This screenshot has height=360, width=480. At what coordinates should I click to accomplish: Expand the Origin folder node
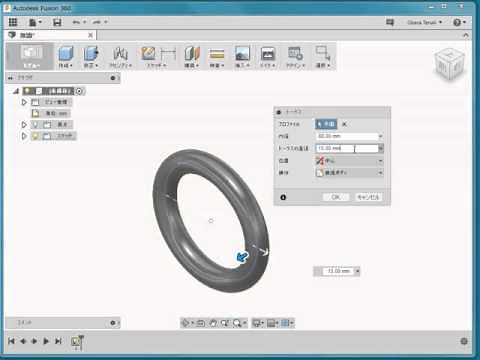point(24,125)
